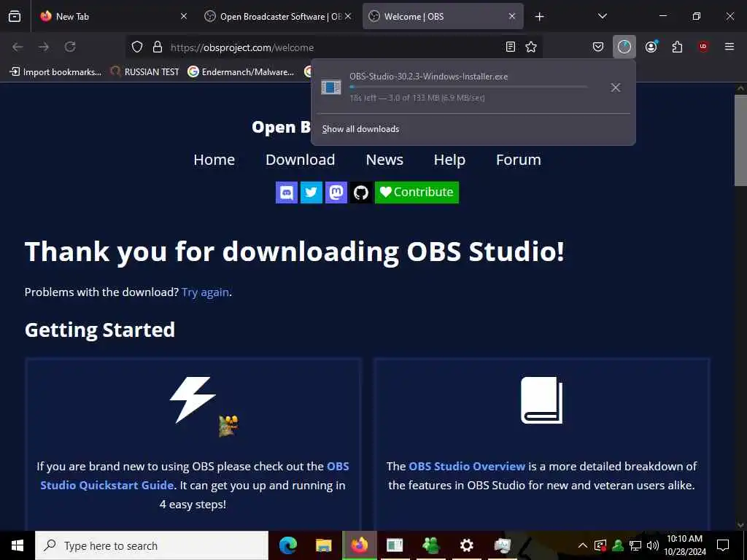Show hidden system tray icons chevron
Image resolution: width=747 pixels, height=560 pixels.
tap(582, 545)
